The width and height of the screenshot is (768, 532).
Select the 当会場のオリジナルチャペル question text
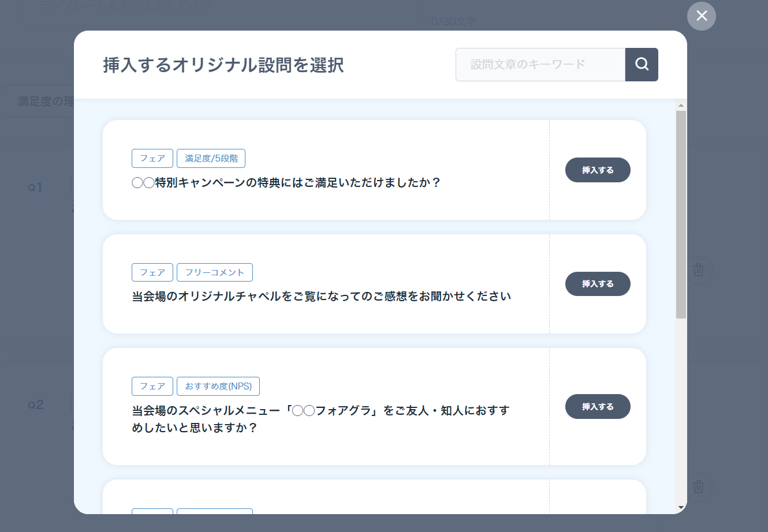point(322,297)
